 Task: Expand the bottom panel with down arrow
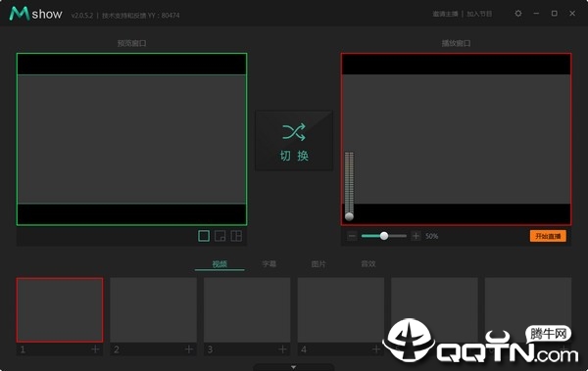[294, 367]
